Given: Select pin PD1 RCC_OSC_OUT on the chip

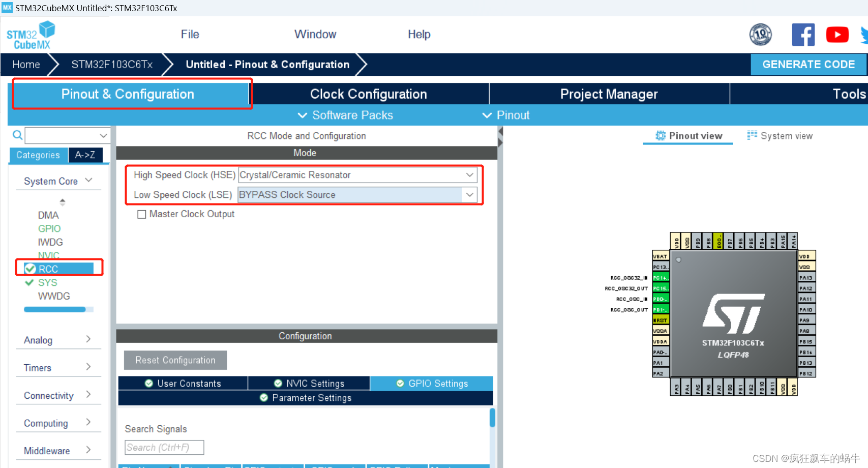Looking at the screenshot, I should (x=661, y=310).
